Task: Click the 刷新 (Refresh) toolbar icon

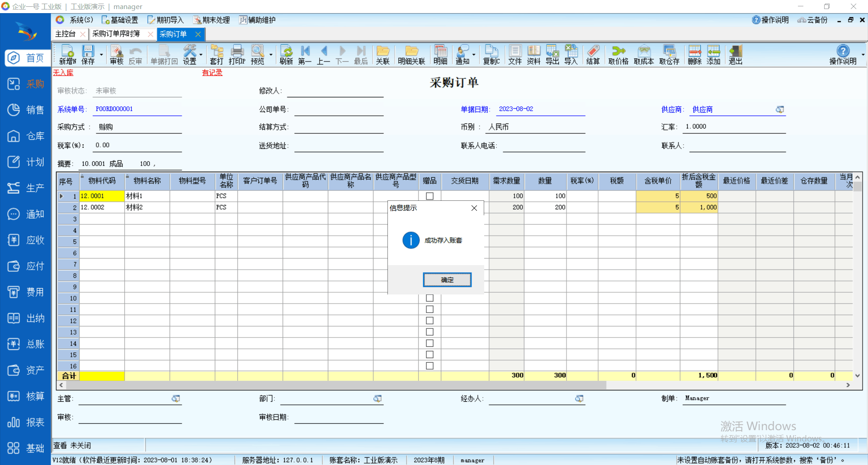Action: click(286, 55)
